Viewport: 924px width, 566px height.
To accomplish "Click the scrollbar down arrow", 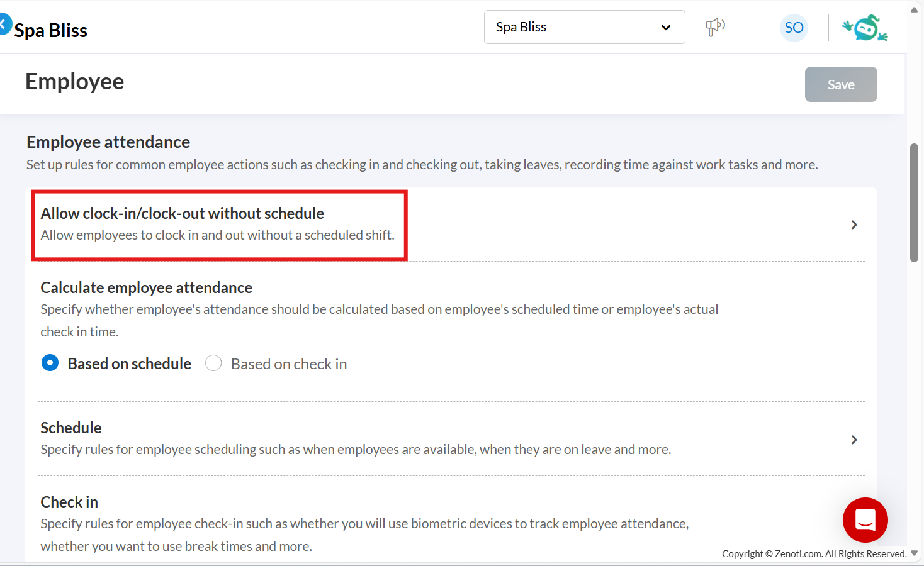I will (x=914, y=553).
